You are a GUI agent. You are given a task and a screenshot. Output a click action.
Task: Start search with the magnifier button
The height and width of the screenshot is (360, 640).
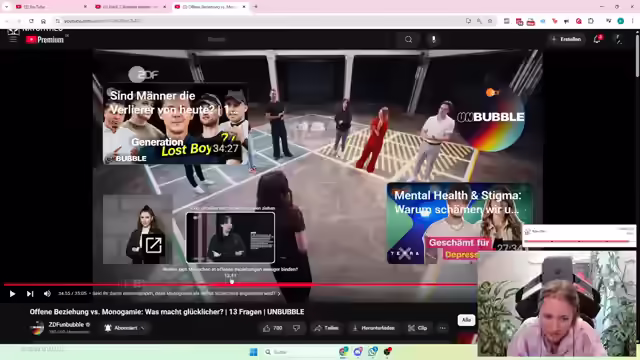(409, 39)
